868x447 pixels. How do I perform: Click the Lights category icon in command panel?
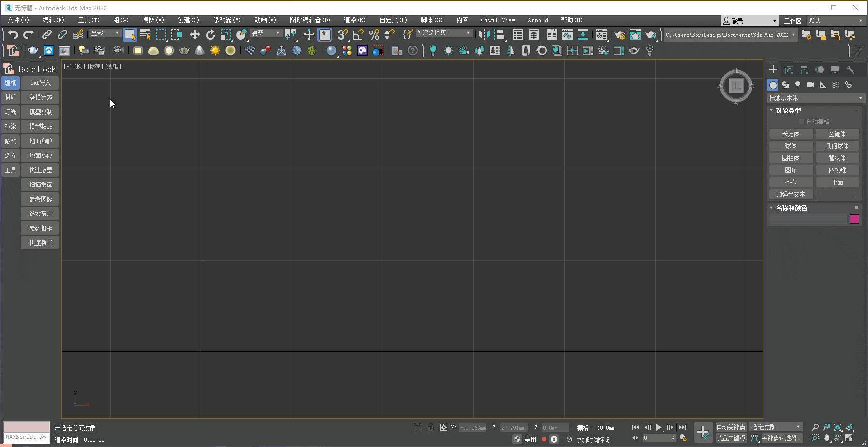(x=798, y=85)
